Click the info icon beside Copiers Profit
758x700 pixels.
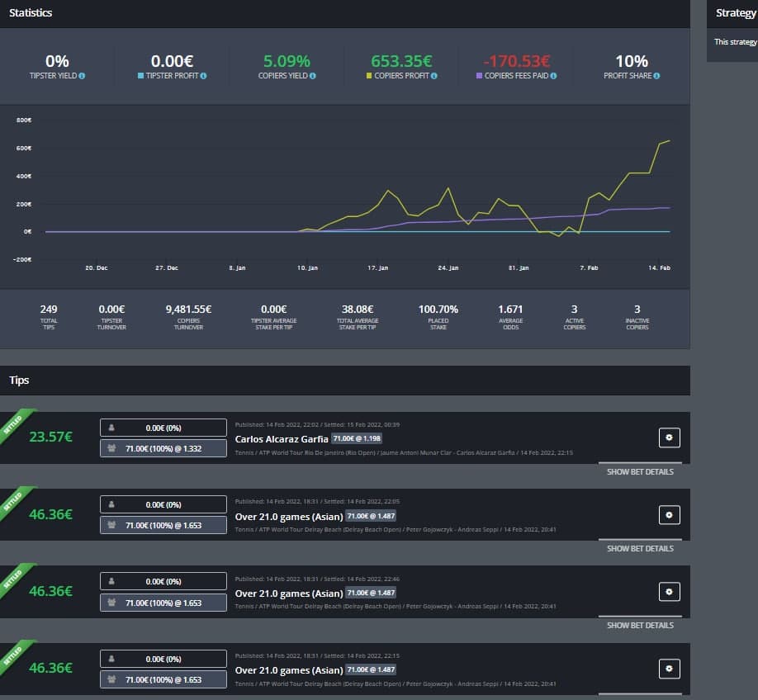pos(434,76)
